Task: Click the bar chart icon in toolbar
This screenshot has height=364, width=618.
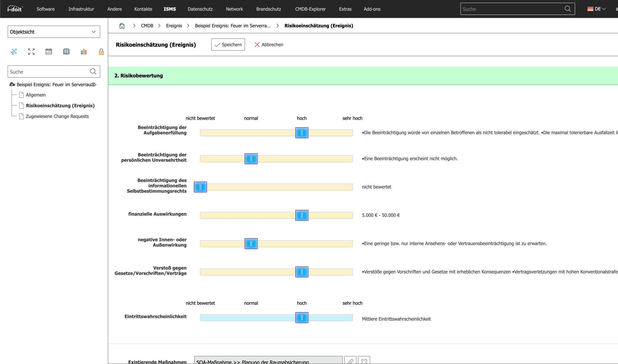Action: click(84, 52)
